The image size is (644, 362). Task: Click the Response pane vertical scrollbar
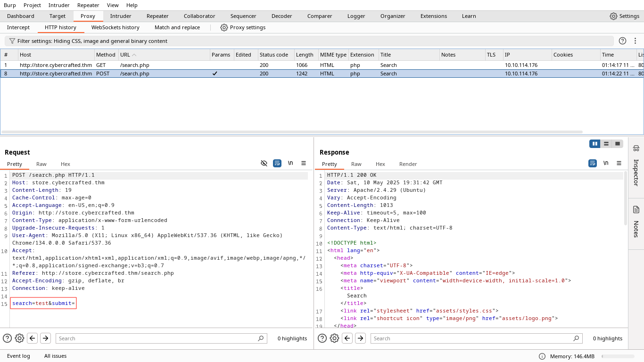(626, 198)
